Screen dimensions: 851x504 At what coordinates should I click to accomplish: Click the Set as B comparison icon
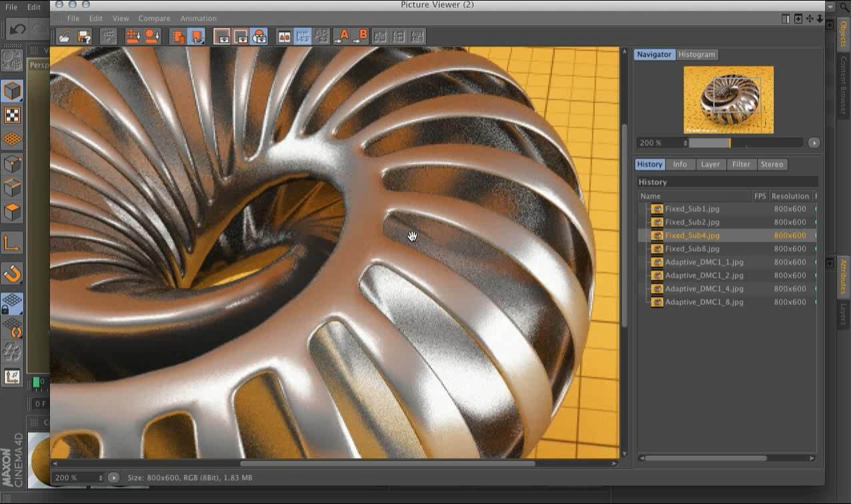[360, 37]
